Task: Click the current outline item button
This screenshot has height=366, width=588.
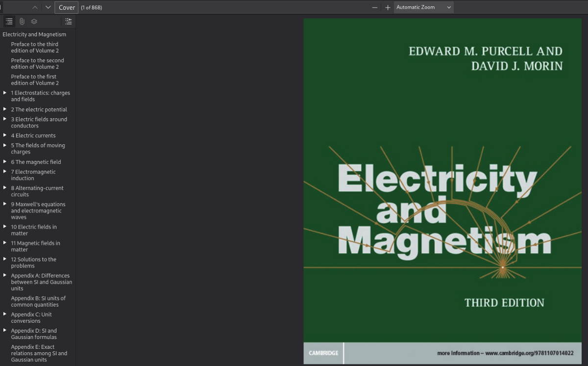Action: 68,22
